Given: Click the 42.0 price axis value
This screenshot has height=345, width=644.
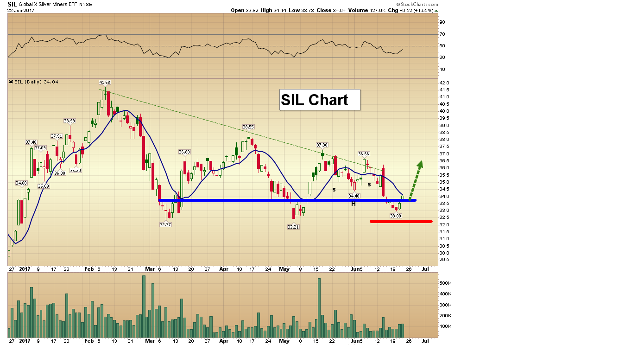Looking at the screenshot, I should click(x=445, y=83).
